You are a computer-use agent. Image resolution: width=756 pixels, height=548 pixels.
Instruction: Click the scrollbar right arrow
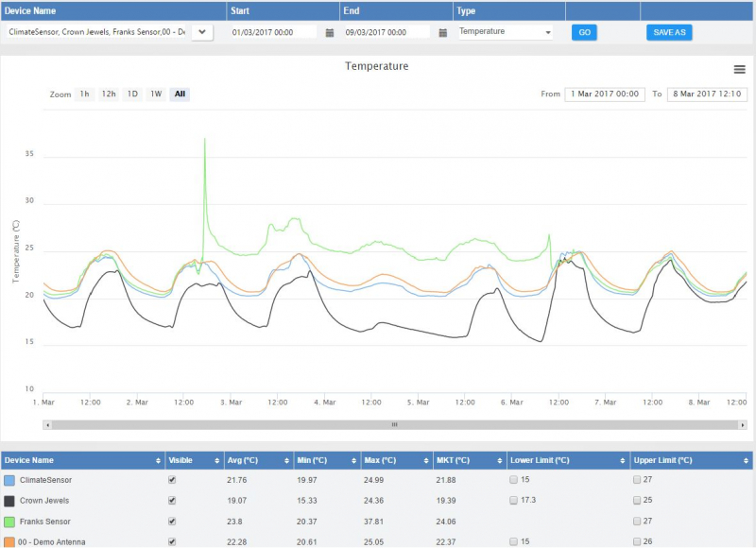pyautogui.click(x=743, y=425)
